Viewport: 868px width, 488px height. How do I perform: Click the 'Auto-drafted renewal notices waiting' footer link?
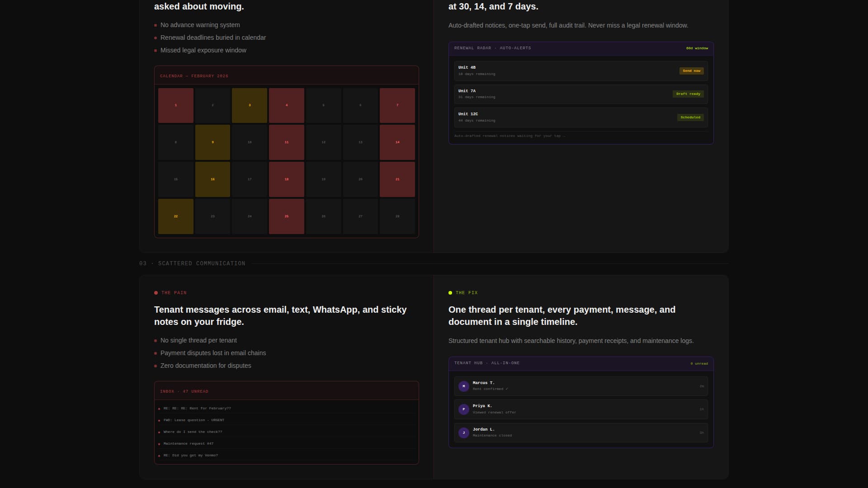(509, 136)
